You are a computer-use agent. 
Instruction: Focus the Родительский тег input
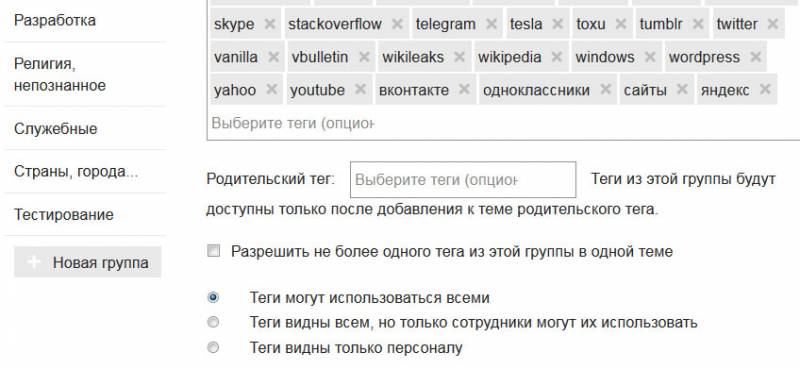click(x=463, y=180)
